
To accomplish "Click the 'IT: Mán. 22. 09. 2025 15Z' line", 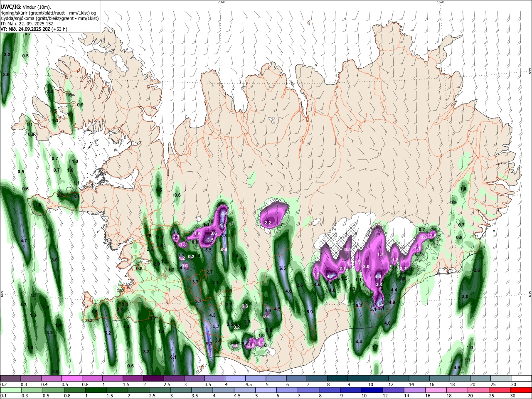I will click(x=27, y=24).
